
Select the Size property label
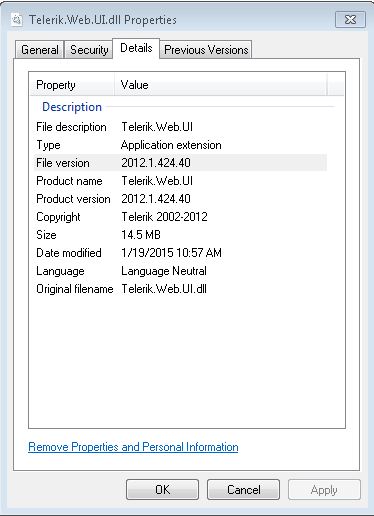[46, 235]
